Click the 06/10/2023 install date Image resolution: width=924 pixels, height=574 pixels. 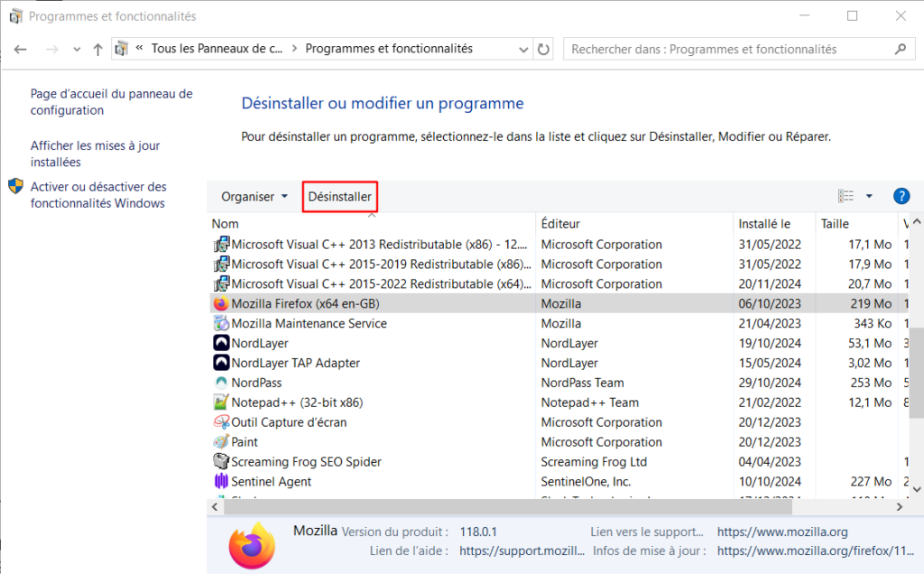click(x=770, y=303)
